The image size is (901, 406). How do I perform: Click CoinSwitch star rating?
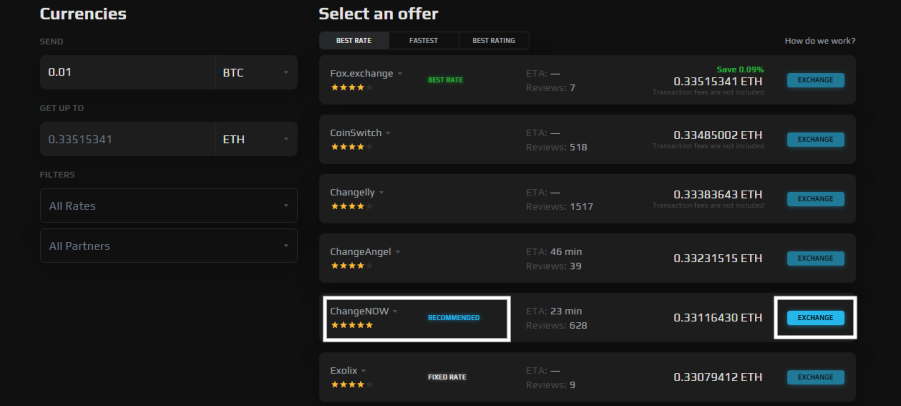(352, 147)
